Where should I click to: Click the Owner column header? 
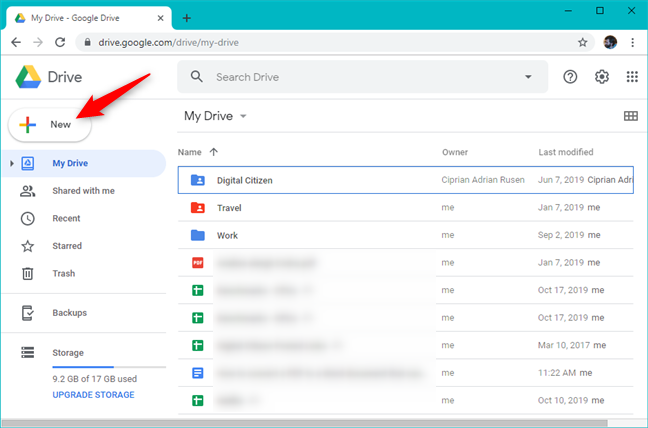pos(455,152)
